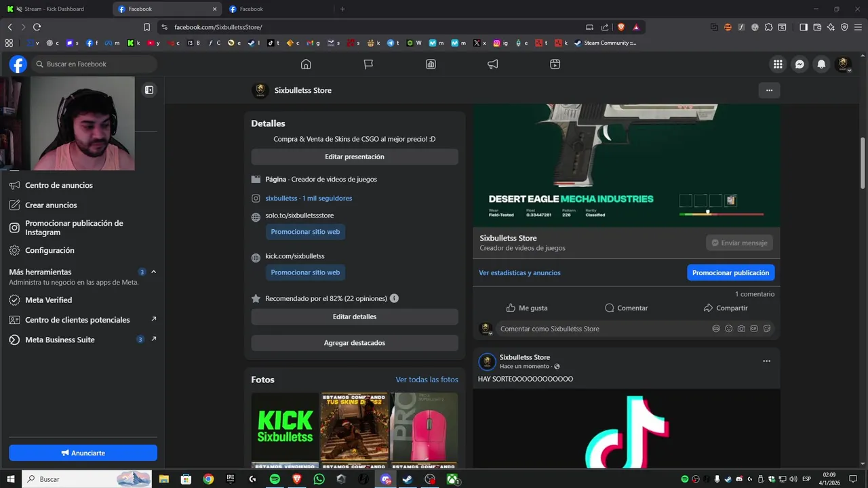This screenshot has height=488, width=868.
Task: Open the Sixbulletss Store page options menu
Action: pyautogui.click(x=769, y=90)
